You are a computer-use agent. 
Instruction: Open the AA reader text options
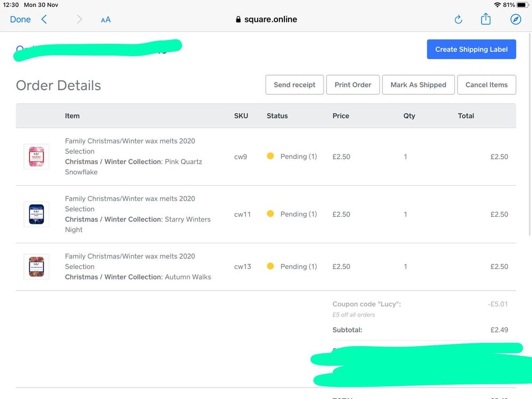click(x=105, y=20)
